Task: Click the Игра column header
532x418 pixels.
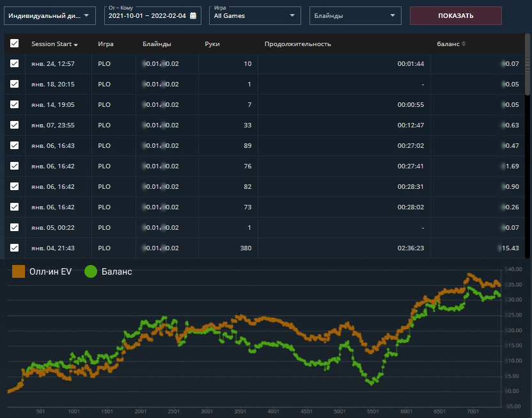Action: point(106,44)
